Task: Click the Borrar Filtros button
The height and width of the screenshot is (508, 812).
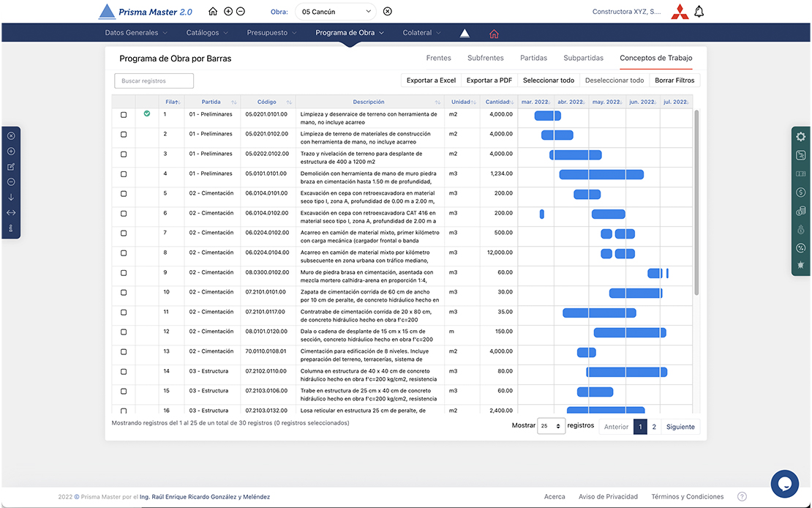Action: pos(674,81)
